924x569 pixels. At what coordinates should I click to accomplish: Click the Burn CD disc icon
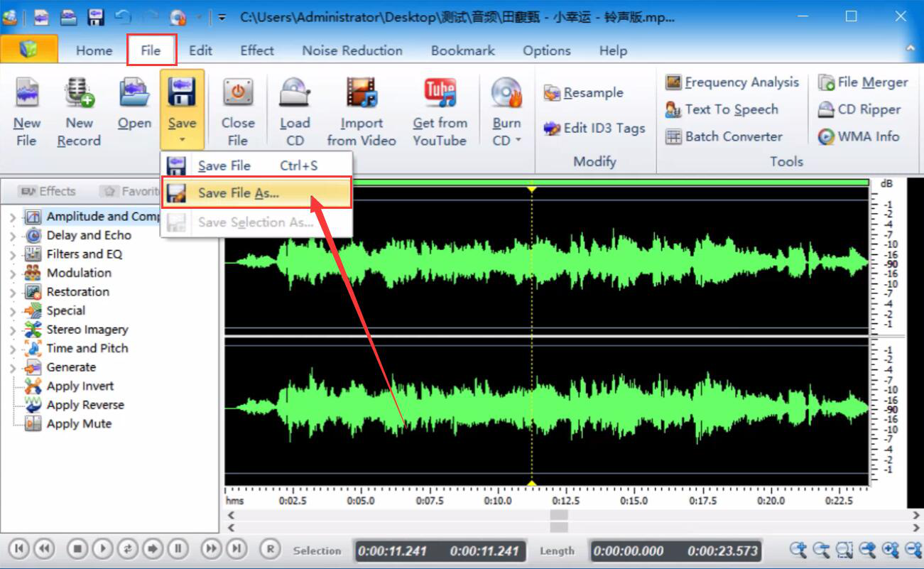click(x=506, y=93)
